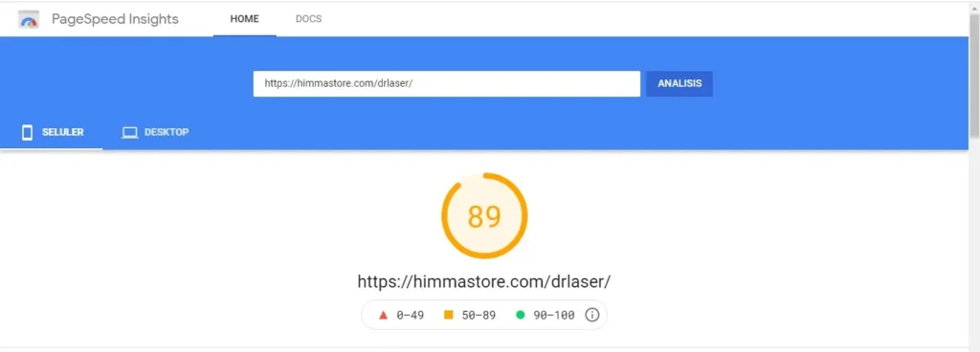
Task: Click the PageSpeed Insights speedometer logo
Action: coord(28,19)
